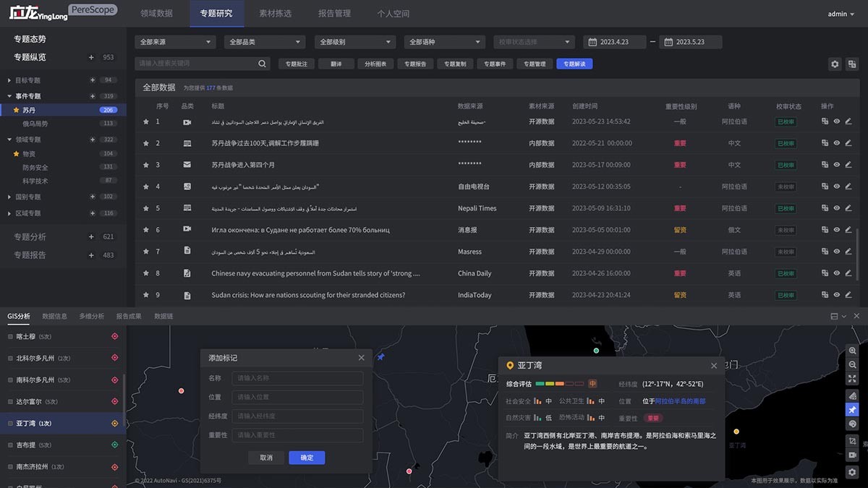Switch to the 素材拣选 top tab
868x488 pixels.
(x=276, y=14)
